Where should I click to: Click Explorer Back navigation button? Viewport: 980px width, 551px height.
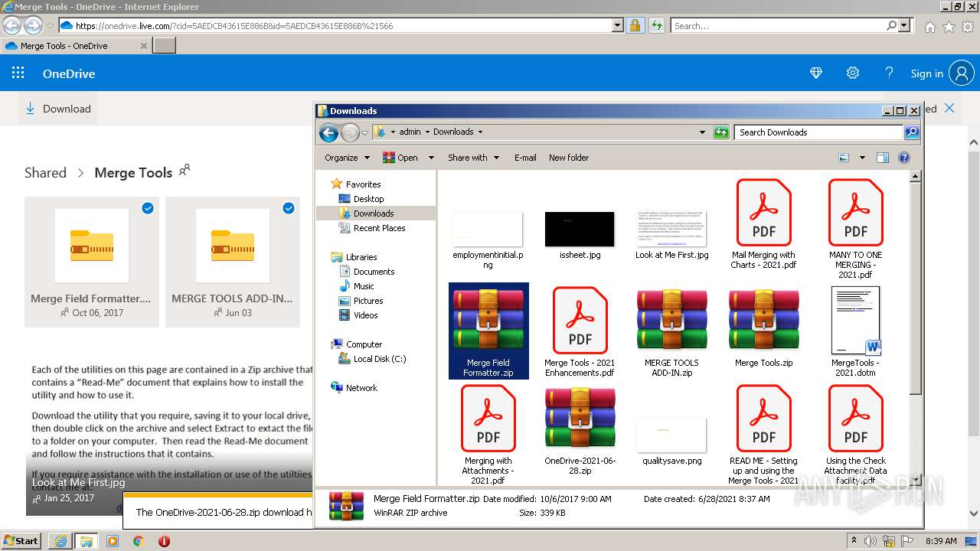(328, 132)
